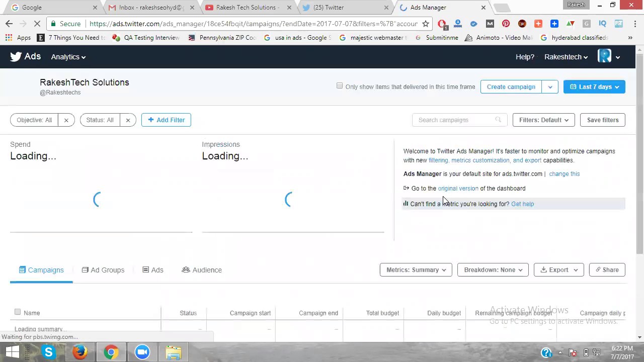The image size is (644, 362).
Task: Remove the Objective: All filter
Action: (x=66, y=120)
